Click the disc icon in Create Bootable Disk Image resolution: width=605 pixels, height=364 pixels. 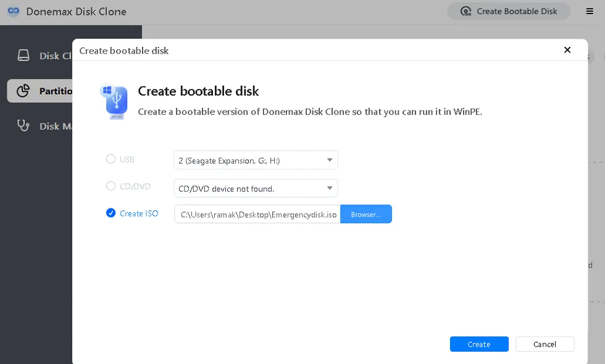coord(467,11)
